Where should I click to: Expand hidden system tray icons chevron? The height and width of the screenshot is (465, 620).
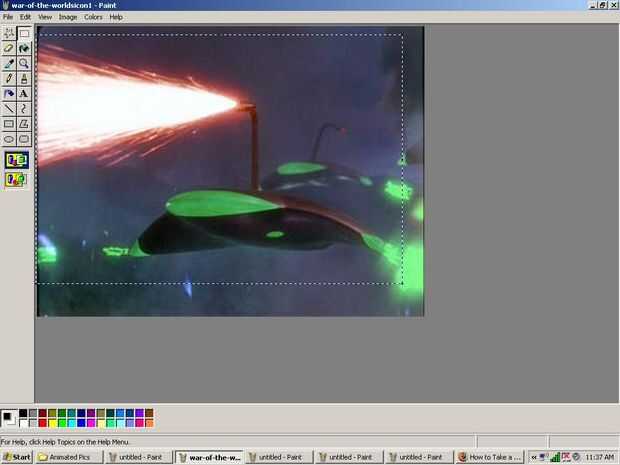click(x=534, y=457)
